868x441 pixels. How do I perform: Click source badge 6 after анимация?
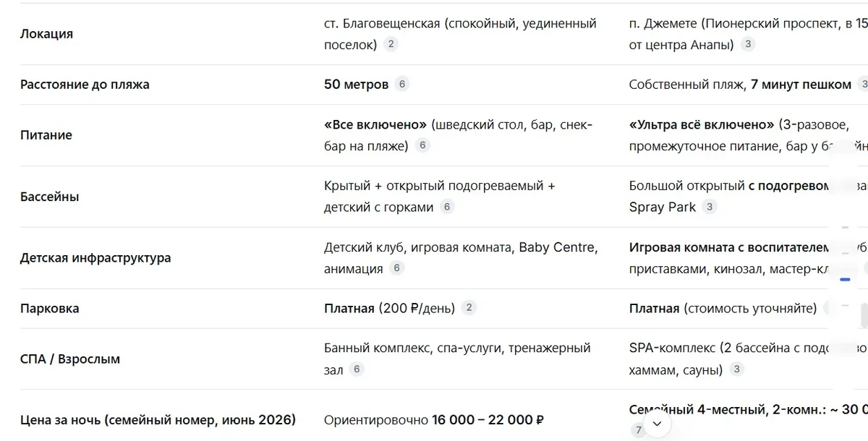pos(396,269)
